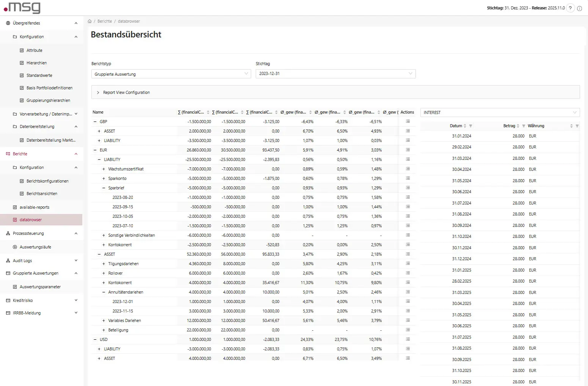The image size is (588, 386).
Task: Click the home breadcrumb icon
Action: point(89,21)
